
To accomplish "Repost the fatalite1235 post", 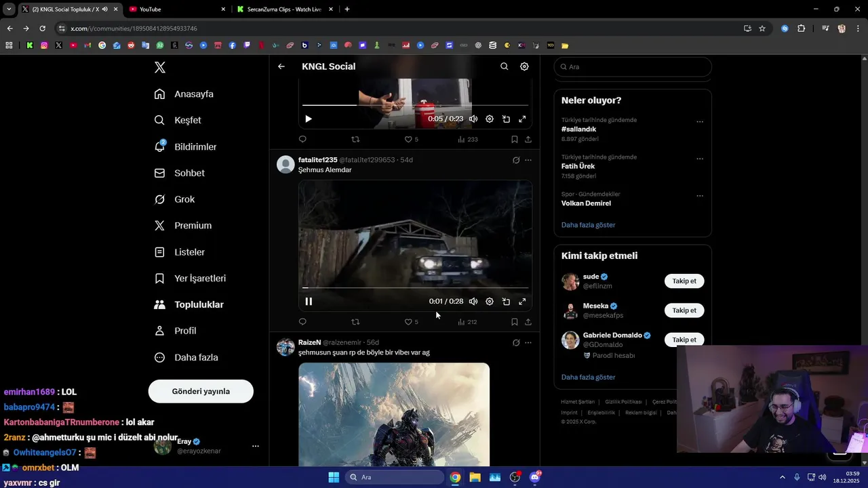I will (x=355, y=322).
